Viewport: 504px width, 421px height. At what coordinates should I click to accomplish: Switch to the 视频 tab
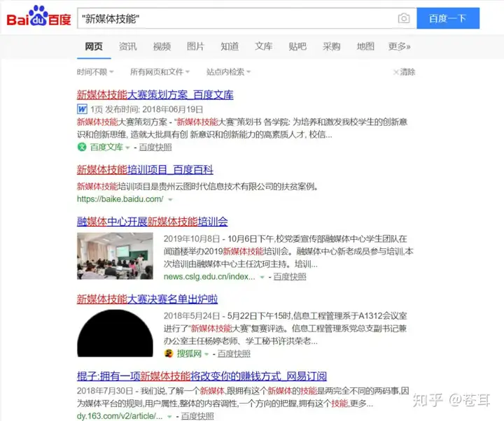[x=162, y=47]
